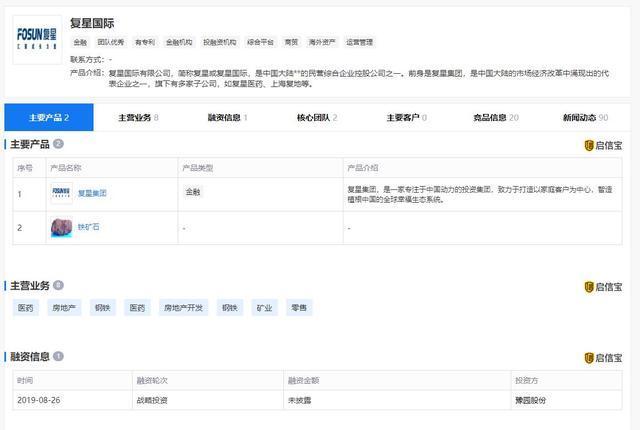Click the 联系方式 label
640x430 pixels.
(x=87, y=60)
